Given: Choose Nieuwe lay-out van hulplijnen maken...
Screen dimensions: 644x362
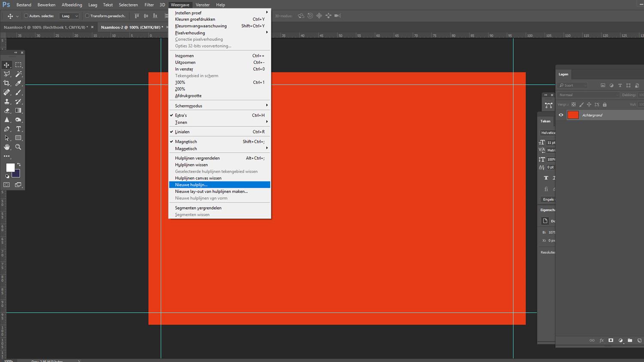Looking at the screenshot, I should [219, 191].
